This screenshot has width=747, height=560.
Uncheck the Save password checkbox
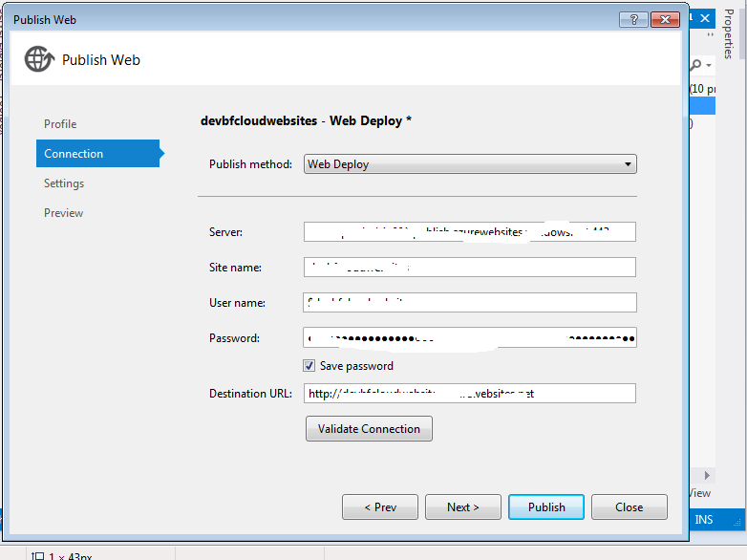coord(309,366)
